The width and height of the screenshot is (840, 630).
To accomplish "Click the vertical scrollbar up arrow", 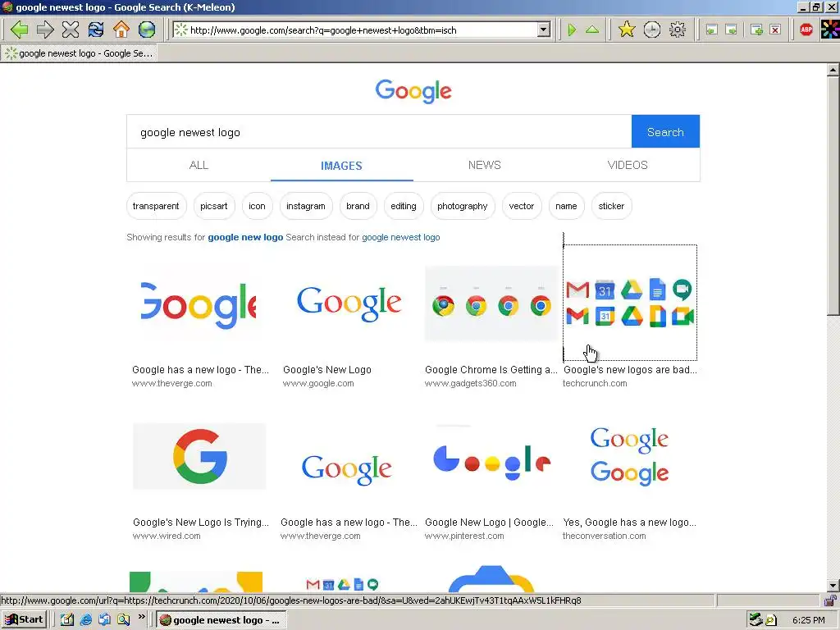I will tap(833, 70).
